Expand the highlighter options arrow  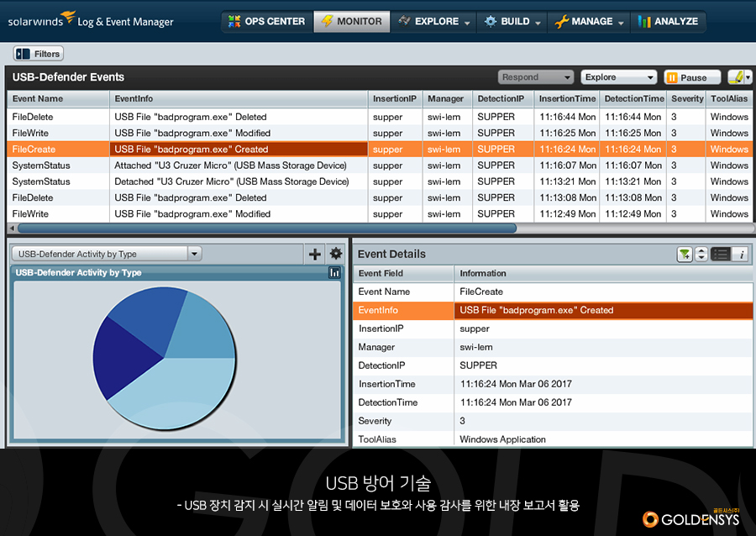(748, 77)
